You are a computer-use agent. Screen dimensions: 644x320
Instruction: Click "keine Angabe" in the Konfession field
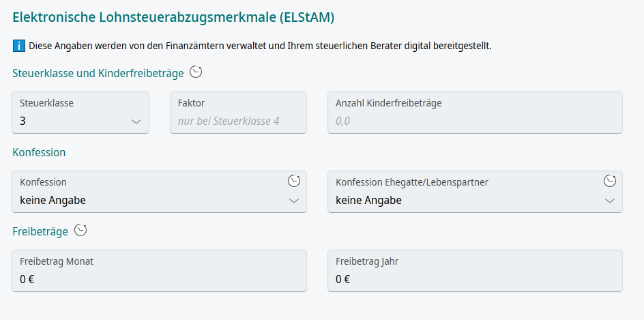[x=53, y=201]
